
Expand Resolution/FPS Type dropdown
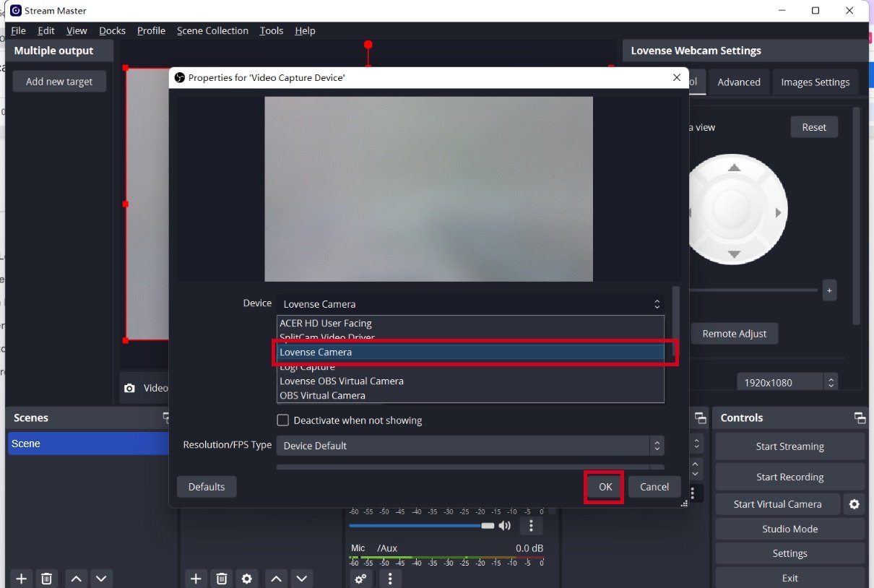[x=470, y=446]
